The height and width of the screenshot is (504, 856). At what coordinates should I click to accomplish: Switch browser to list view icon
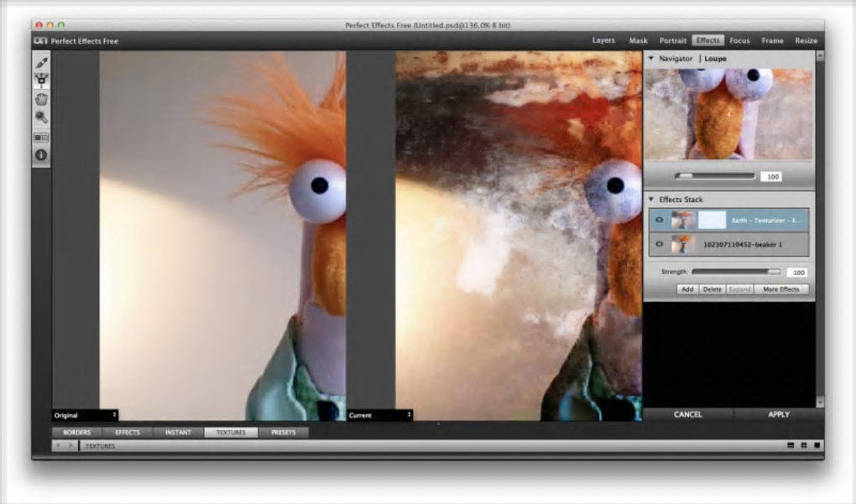[791, 445]
